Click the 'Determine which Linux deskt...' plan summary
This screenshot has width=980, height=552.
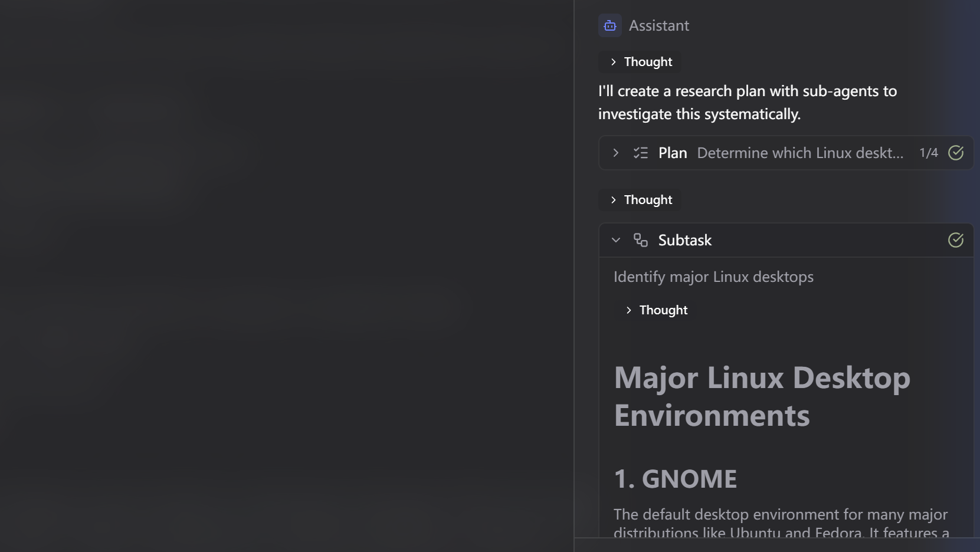point(799,153)
